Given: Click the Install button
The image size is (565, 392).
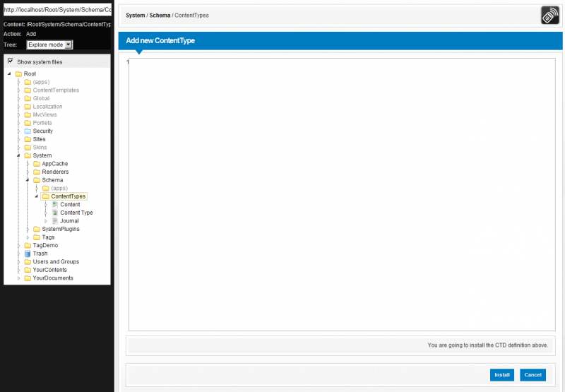Looking at the screenshot, I should 502,375.
